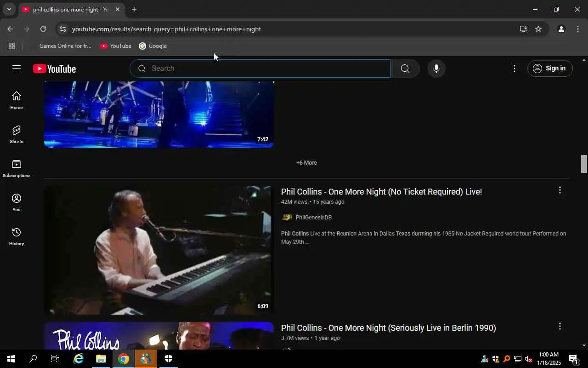Start voice search with the microphone
The image size is (588, 368).
(x=436, y=69)
